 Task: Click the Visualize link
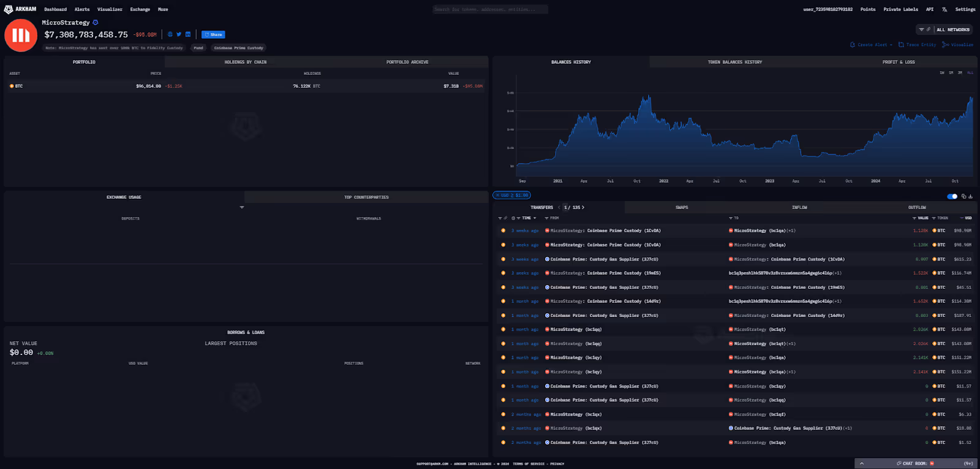(957, 45)
